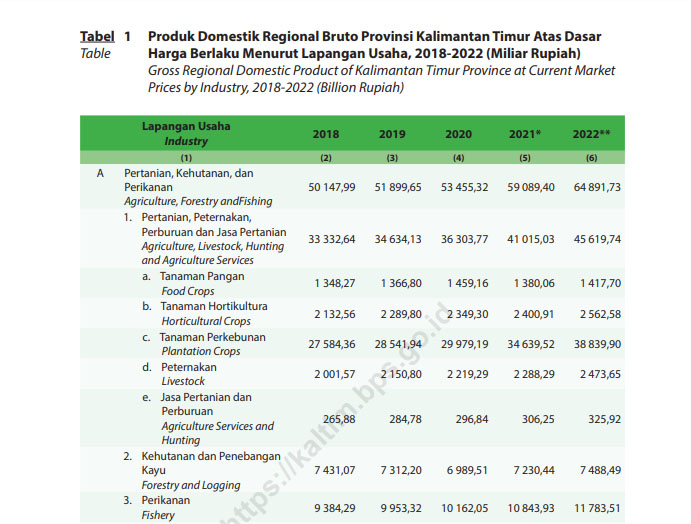Click the Kehutanan dan Penebangan Kayu label
Image resolution: width=691 pixels, height=524 pixels.
click(211, 463)
